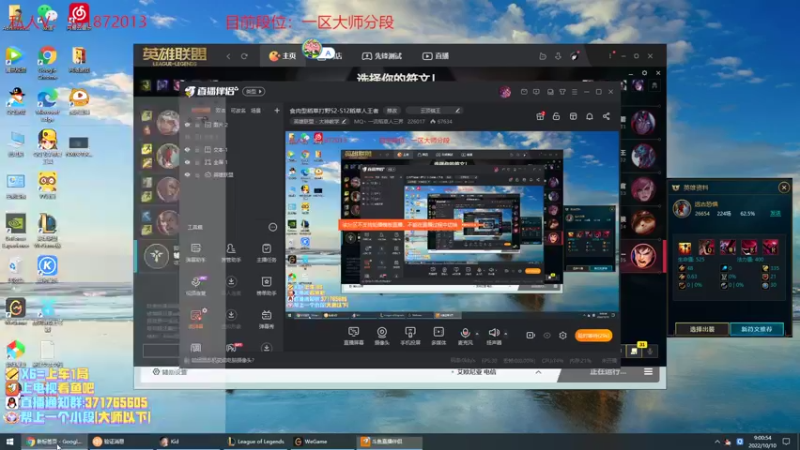Open Google Chrome desktop shortcut
This screenshot has height=450, width=800.
pyautogui.click(x=47, y=62)
